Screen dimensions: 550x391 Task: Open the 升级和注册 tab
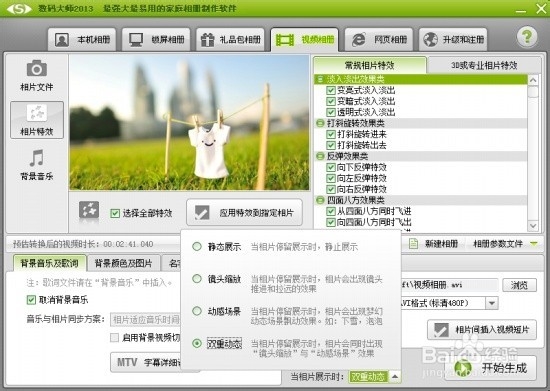[453, 40]
